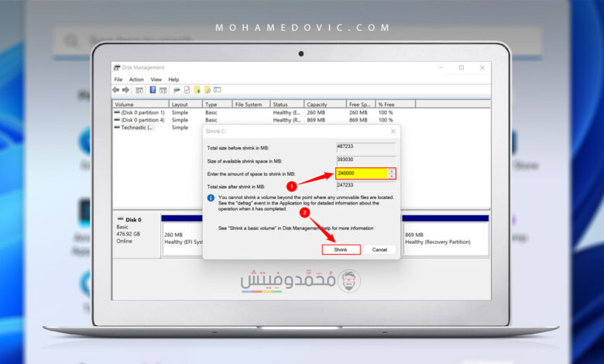Select the 260 MB EFI System partition block
This screenshot has height=364, width=604.
pos(183,238)
